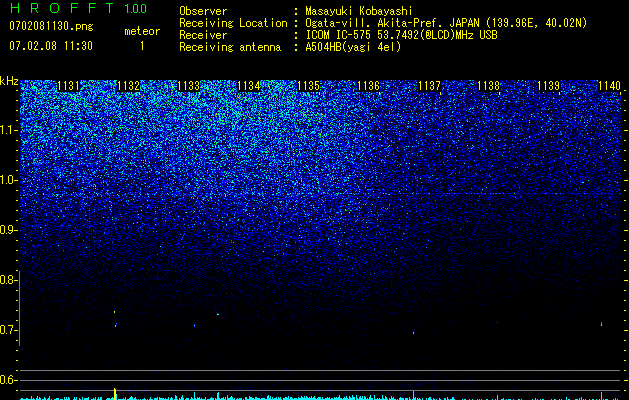This screenshot has height=400, width=629.
Task: Click the ICOM IC-575 receiver text
Action: tap(401, 35)
